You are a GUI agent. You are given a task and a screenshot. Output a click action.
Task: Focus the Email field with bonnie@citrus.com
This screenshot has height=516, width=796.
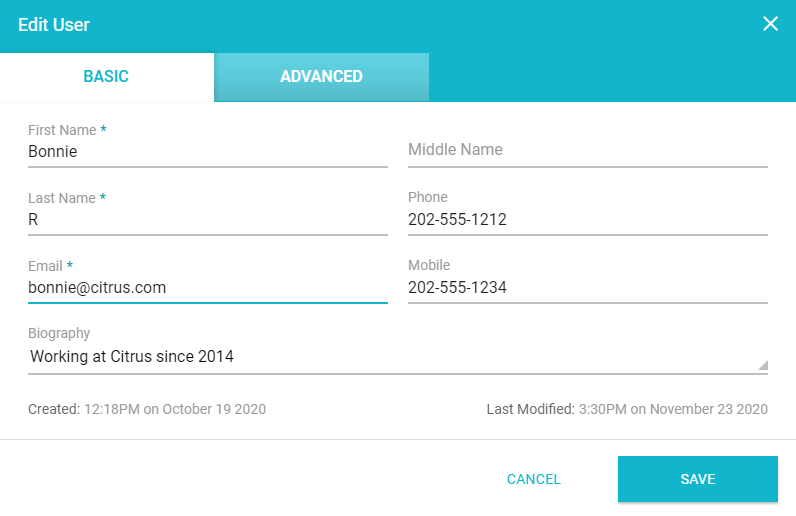pos(207,288)
